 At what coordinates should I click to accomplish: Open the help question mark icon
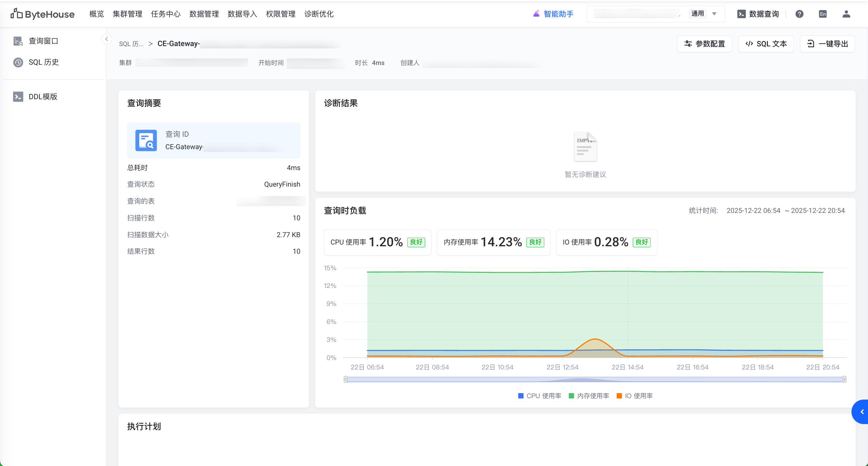pyautogui.click(x=799, y=14)
